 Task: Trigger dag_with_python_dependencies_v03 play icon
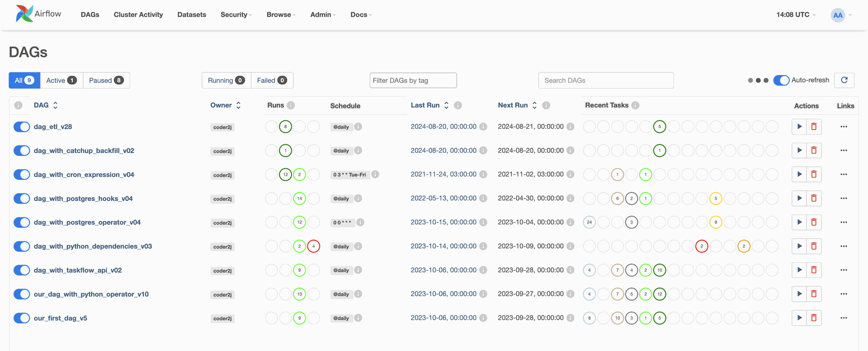799,246
